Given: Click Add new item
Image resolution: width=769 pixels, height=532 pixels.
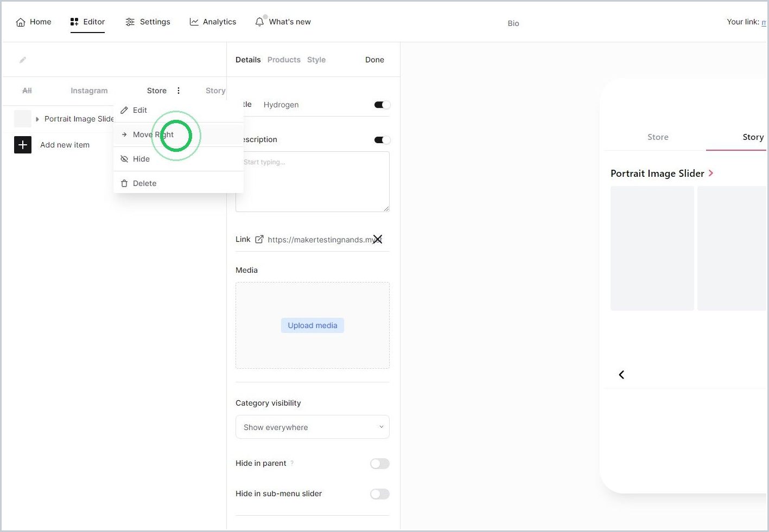Looking at the screenshot, I should click(65, 145).
